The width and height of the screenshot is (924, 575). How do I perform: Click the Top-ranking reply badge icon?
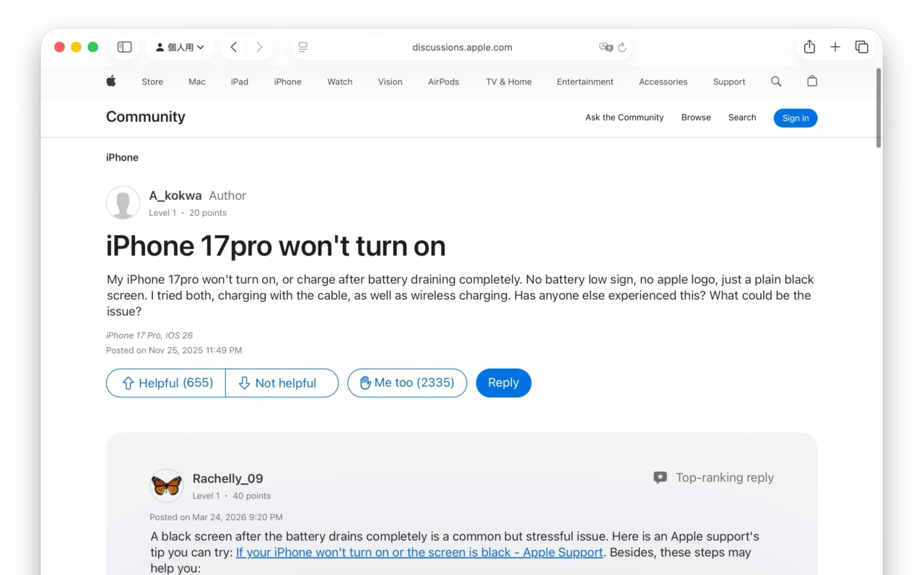660,478
